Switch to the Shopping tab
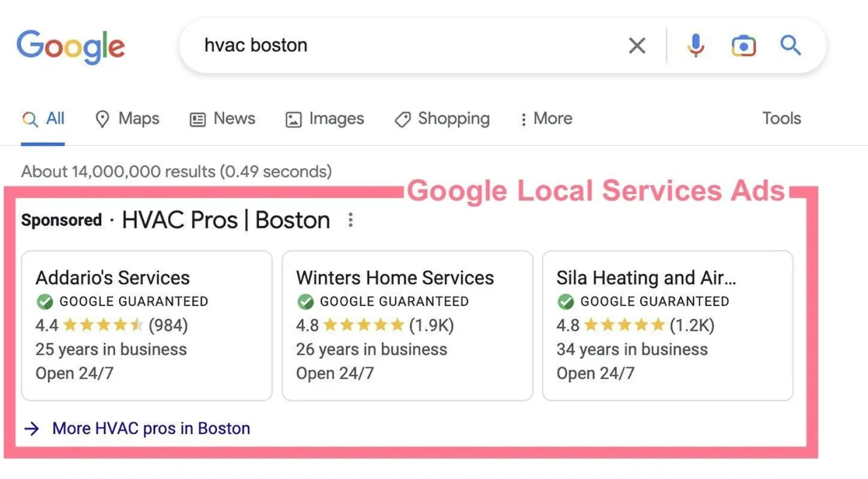 [442, 119]
